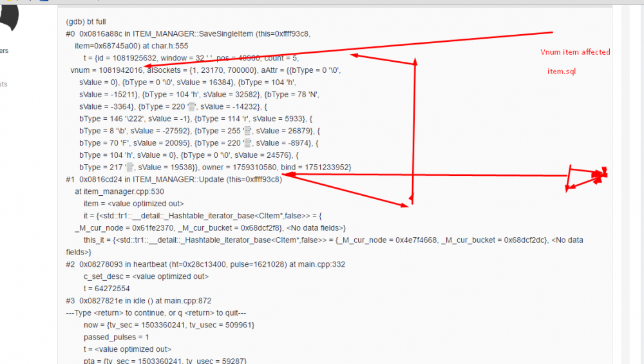
Task: Click the "---Type <return> to continue" prompt line
Action: [x=156, y=312]
